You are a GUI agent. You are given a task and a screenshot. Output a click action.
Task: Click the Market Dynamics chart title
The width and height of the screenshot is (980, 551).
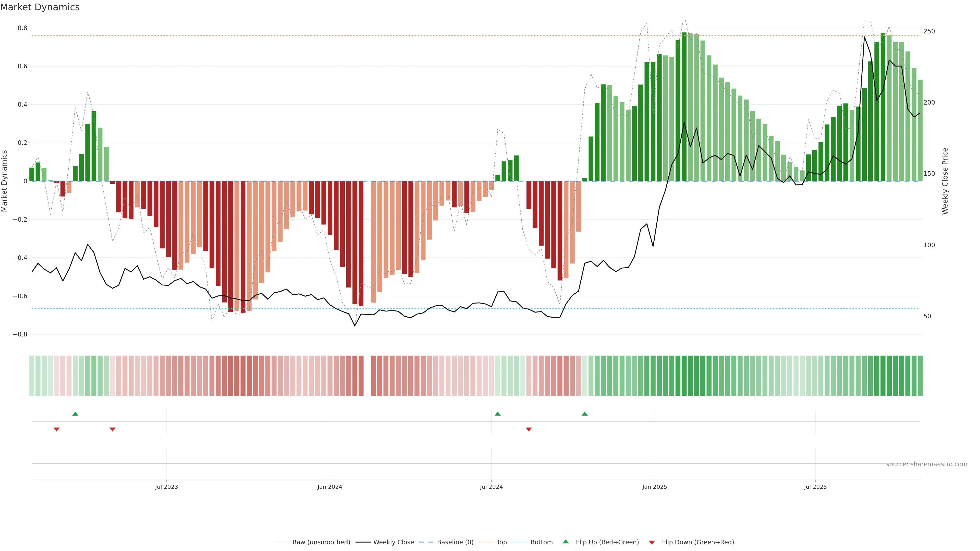(x=40, y=7)
